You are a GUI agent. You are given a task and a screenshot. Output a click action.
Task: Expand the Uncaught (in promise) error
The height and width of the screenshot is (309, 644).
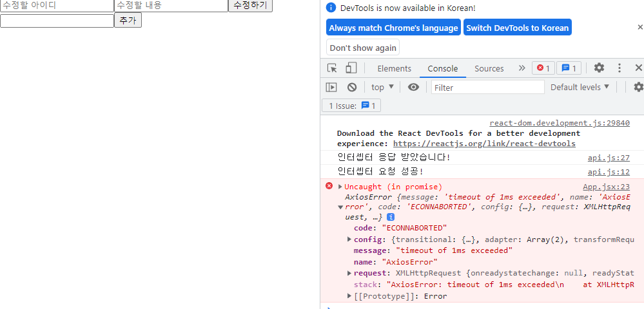pyautogui.click(x=340, y=187)
